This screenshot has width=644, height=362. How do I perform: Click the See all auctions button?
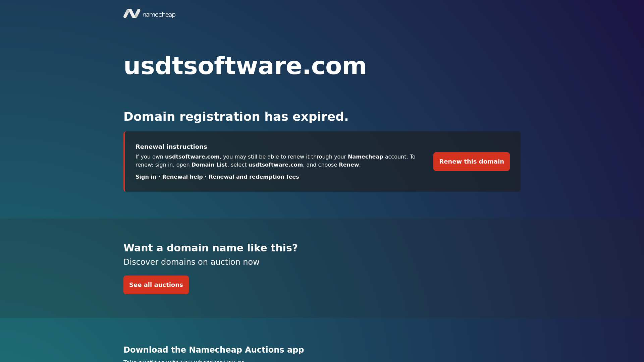coord(156,285)
